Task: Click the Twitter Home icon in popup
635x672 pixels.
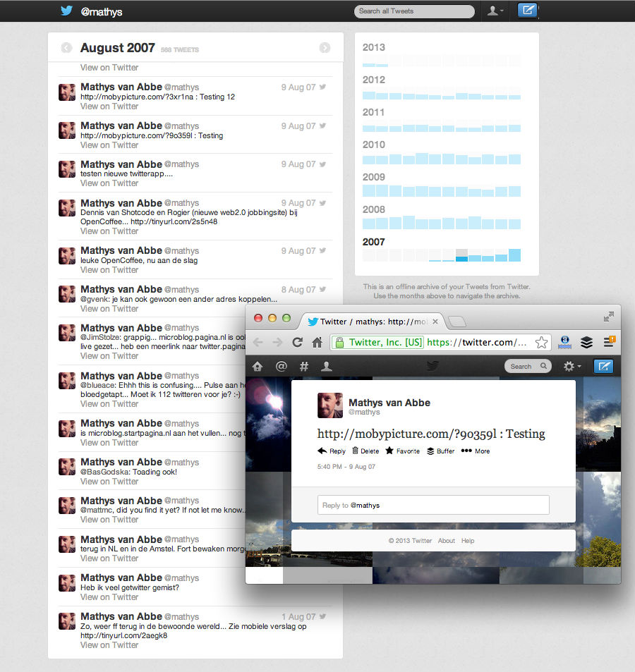Action: pyautogui.click(x=258, y=367)
